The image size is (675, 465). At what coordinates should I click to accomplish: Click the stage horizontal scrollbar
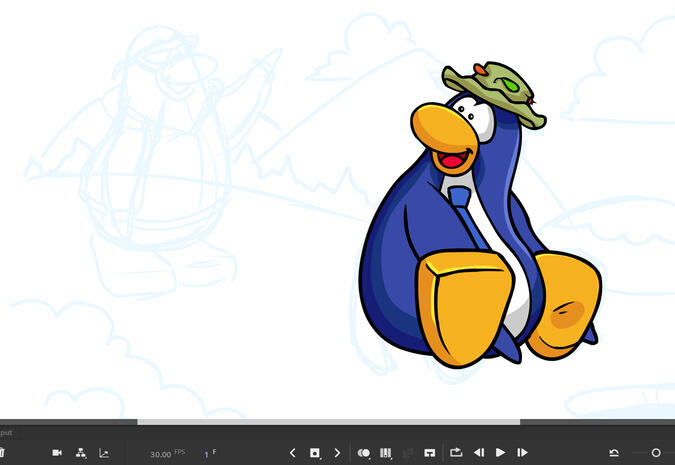[328, 422]
